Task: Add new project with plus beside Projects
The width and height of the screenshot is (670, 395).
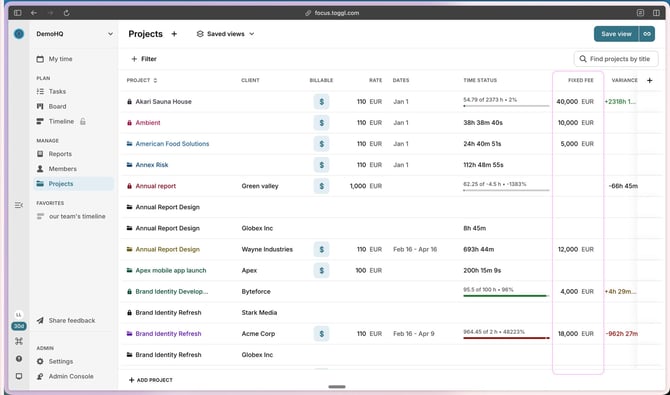Action: 174,34
